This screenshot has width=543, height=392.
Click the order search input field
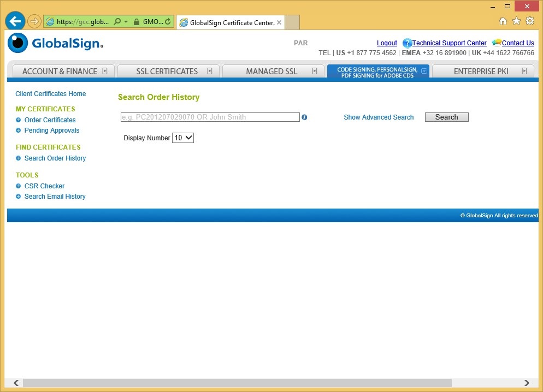click(x=210, y=117)
